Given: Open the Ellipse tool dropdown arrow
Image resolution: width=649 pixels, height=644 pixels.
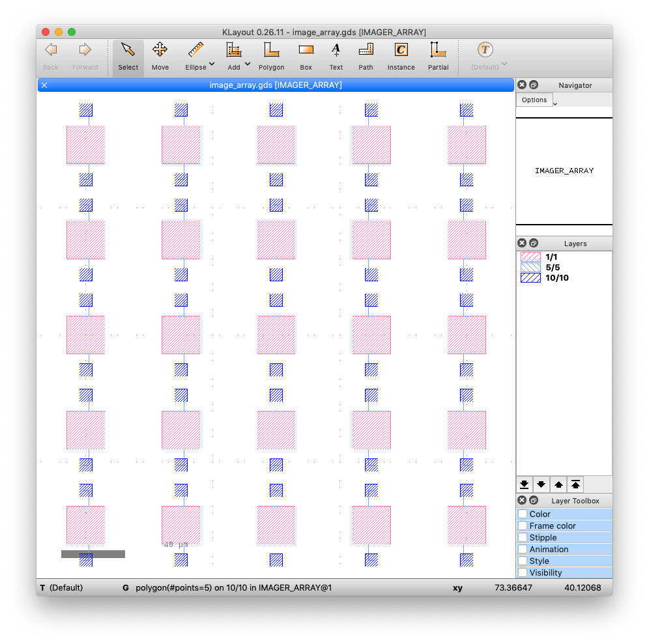Looking at the screenshot, I should [211, 64].
